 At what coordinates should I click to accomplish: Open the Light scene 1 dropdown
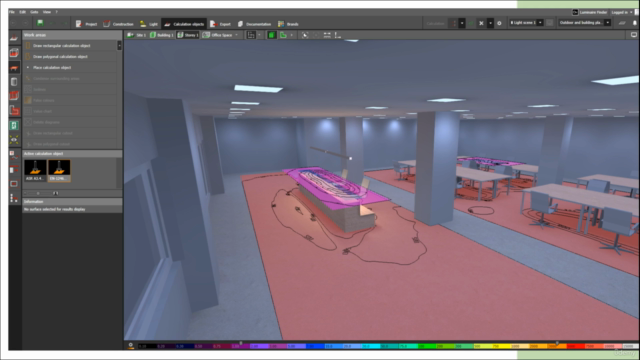(x=526, y=23)
